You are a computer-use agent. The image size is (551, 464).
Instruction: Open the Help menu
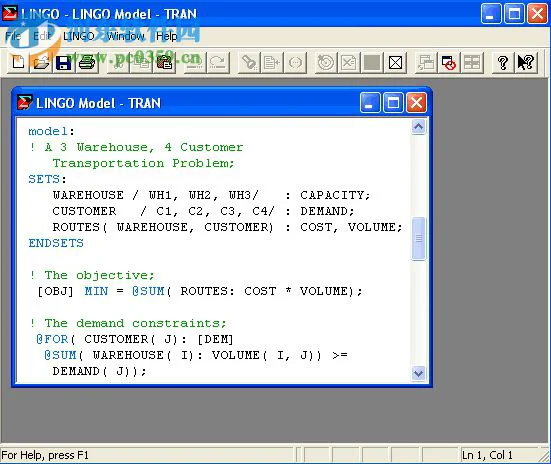click(167, 36)
